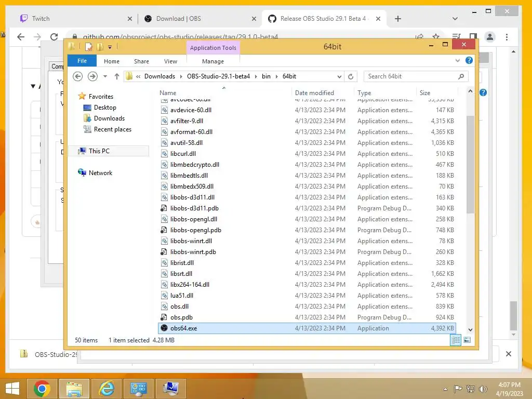Open the File tab in Explorer ribbon
532x399 pixels.
[82, 61]
